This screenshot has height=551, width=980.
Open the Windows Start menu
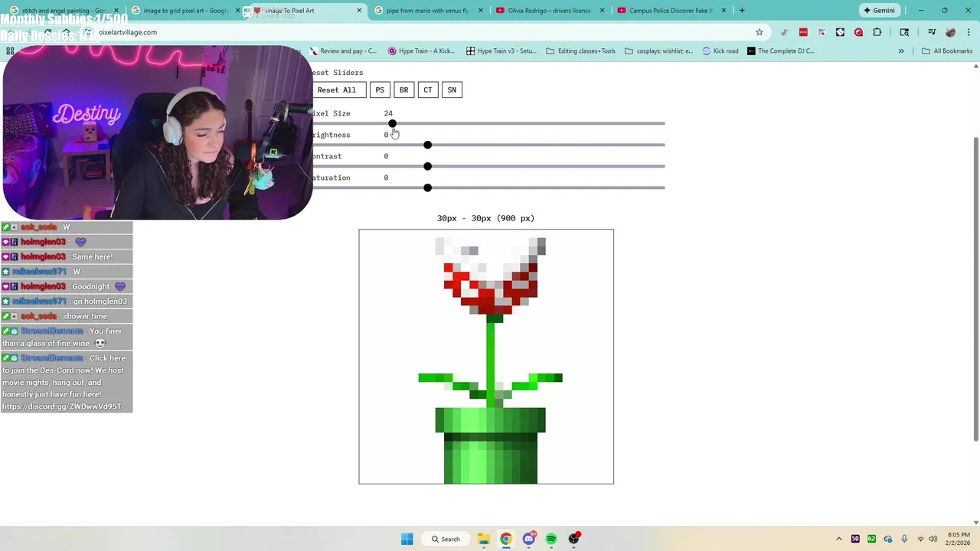407,539
